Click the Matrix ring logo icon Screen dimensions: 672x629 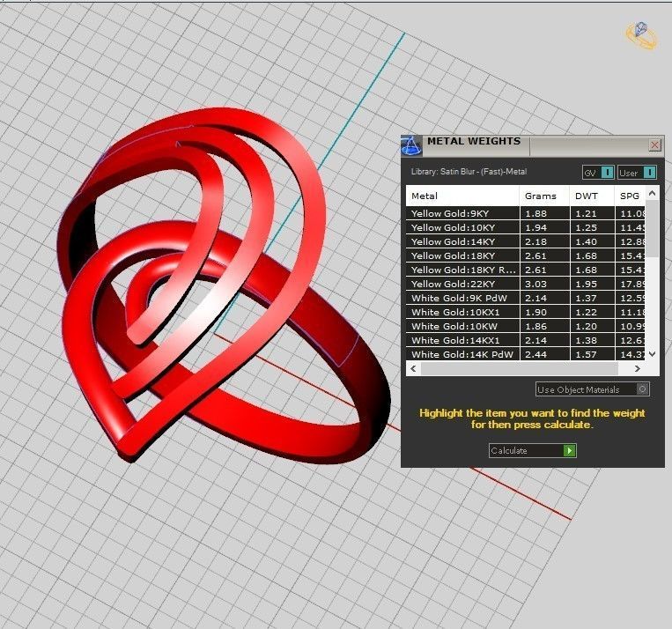[x=641, y=35]
